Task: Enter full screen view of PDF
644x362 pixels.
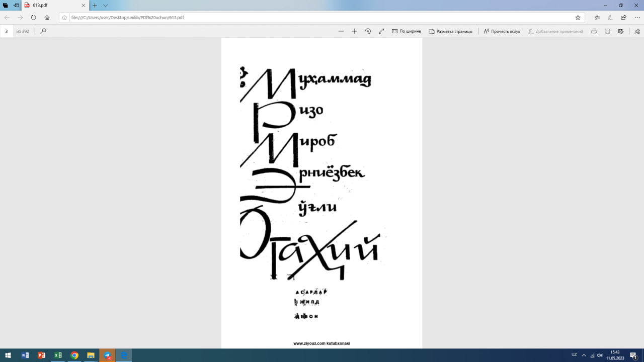Action: (x=381, y=31)
